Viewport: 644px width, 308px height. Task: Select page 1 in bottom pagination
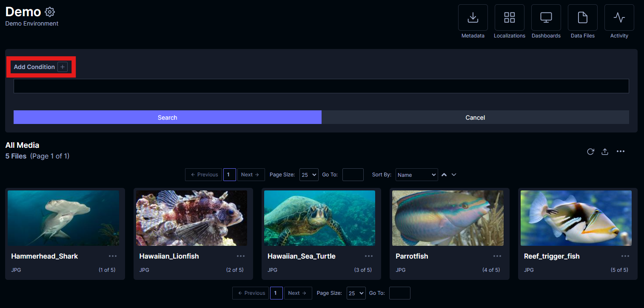tap(276, 293)
